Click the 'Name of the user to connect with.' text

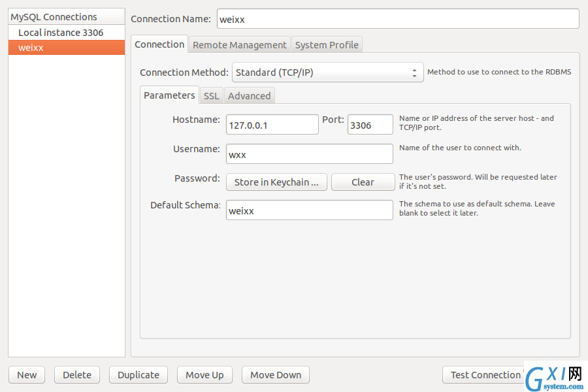tap(460, 148)
